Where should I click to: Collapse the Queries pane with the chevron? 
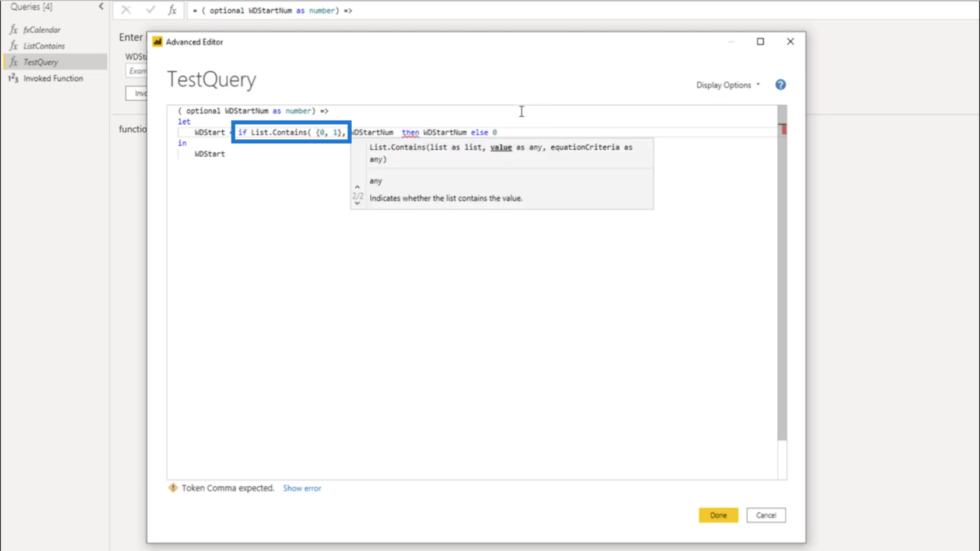coord(101,6)
